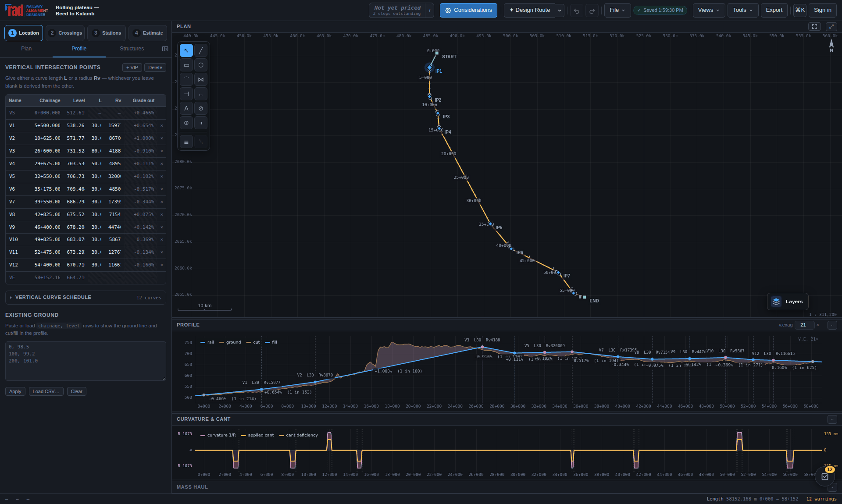Viewport: 842px width, 504px height.
Task: Open the Structures sub-tab
Action: [132, 49]
